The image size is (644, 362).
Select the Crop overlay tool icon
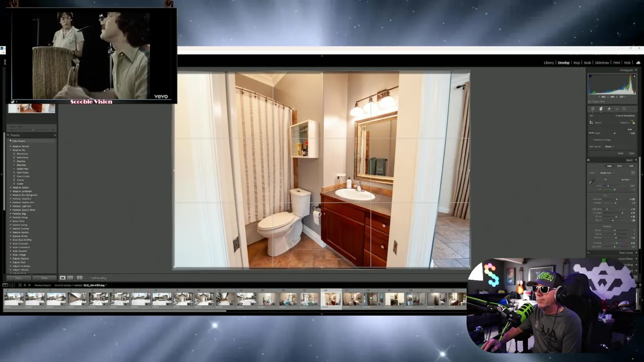point(601,109)
